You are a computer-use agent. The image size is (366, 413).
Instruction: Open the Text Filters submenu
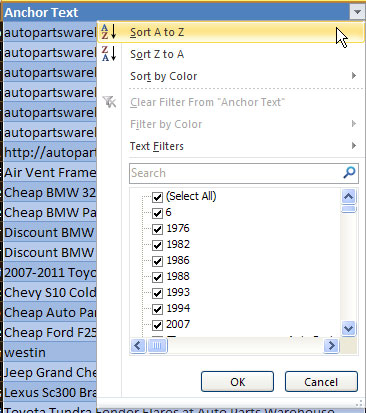(231, 146)
